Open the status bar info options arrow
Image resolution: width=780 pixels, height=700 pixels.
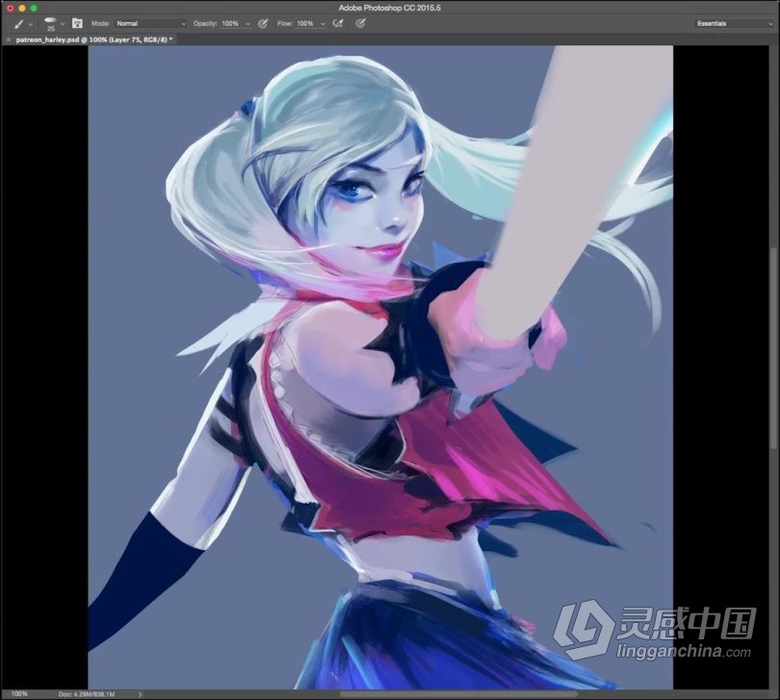(x=140, y=694)
